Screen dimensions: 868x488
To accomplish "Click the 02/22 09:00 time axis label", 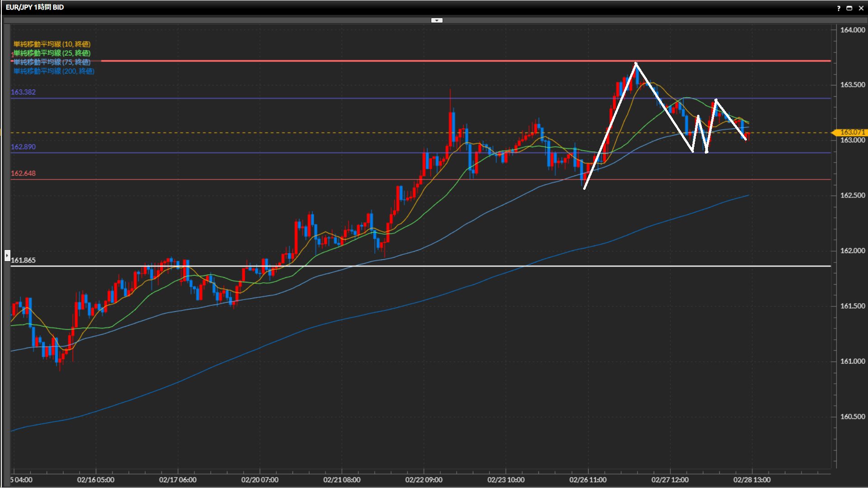I will point(424,479).
